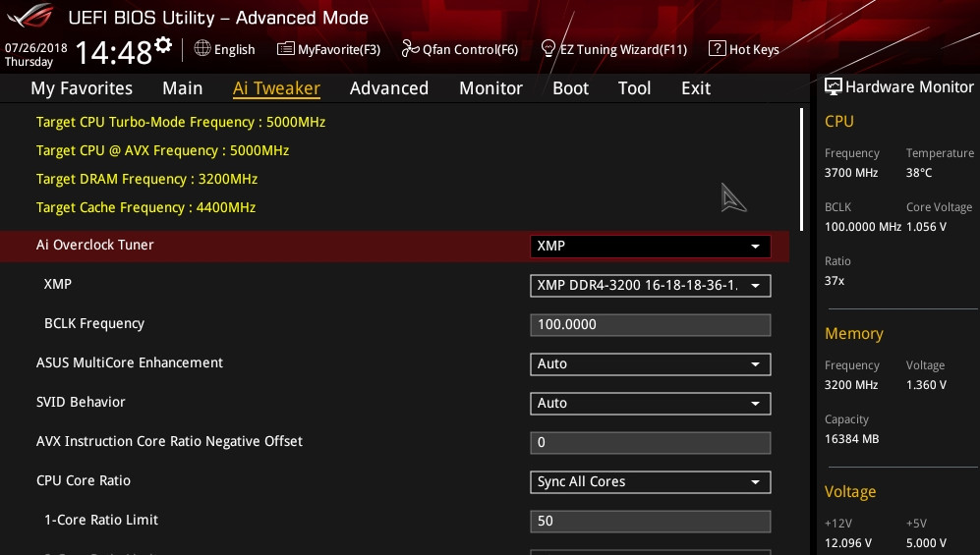Open ASUS MultiCore Enhancement dropdown
The height and width of the screenshot is (555, 980).
coord(650,364)
